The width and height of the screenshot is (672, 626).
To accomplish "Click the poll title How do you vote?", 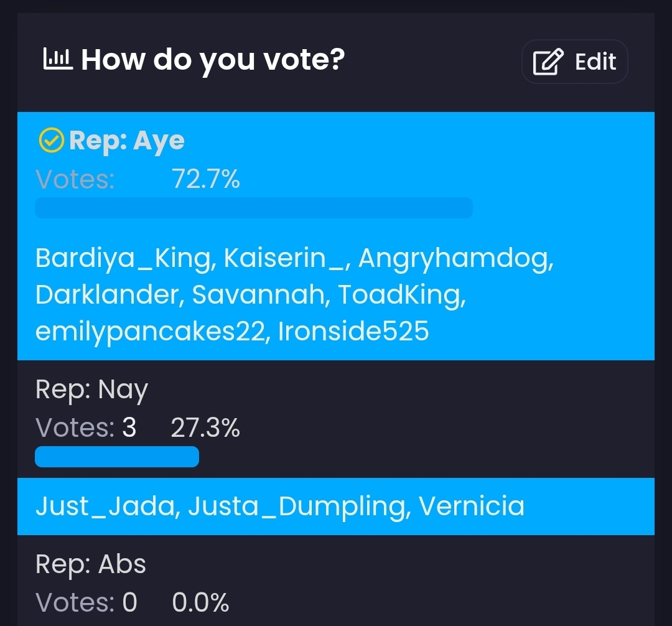I will click(213, 60).
